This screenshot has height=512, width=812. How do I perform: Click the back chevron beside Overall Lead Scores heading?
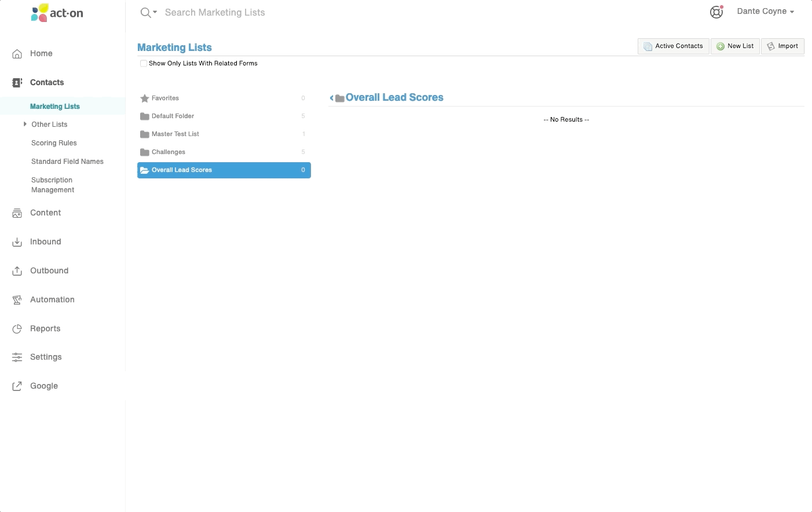332,98
